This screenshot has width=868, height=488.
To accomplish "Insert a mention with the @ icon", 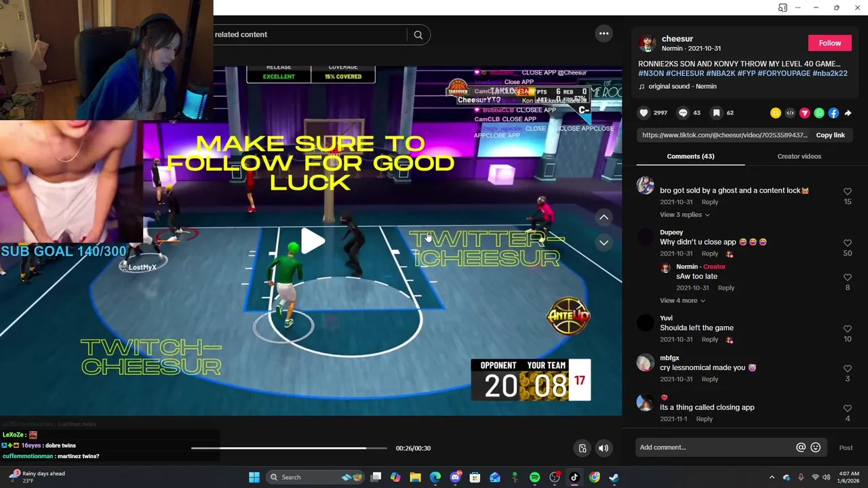I will [x=801, y=447].
